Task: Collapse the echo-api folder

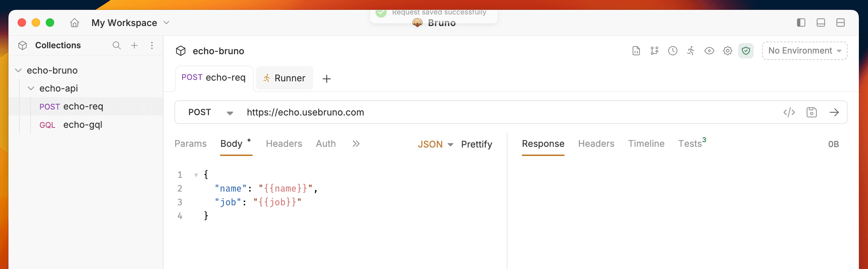Action: (x=31, y=88)
